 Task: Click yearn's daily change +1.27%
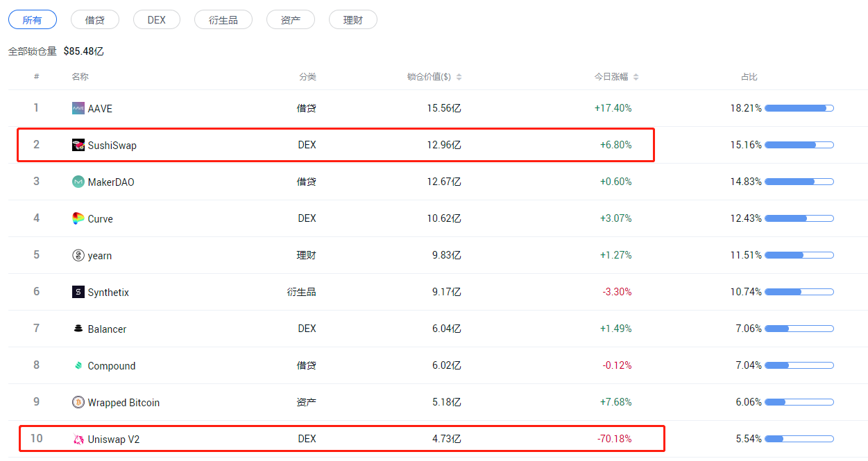pos(616,255)
